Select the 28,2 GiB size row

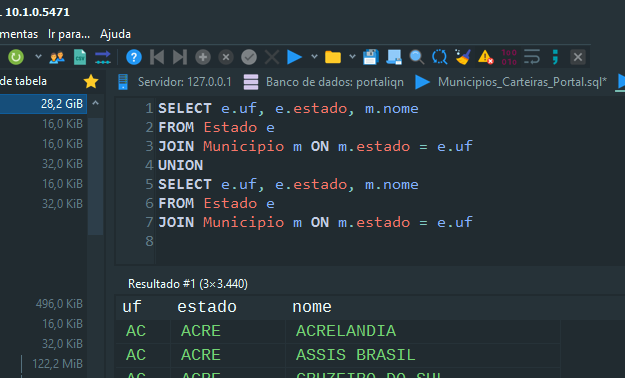43,104
